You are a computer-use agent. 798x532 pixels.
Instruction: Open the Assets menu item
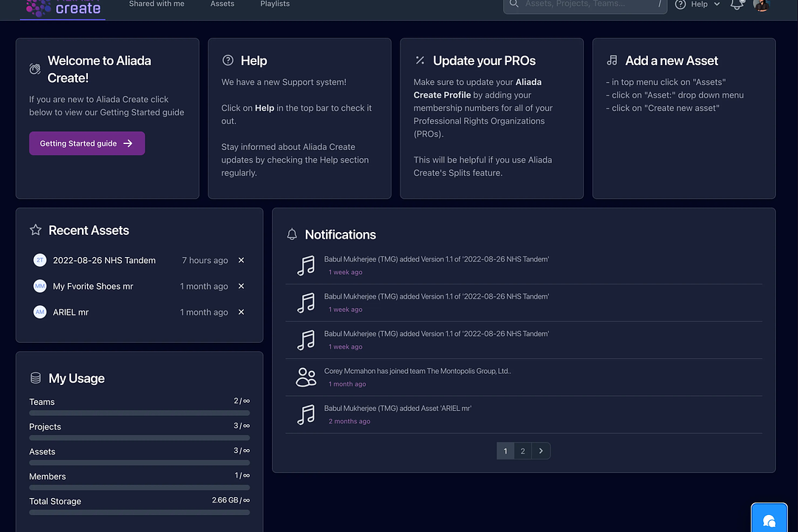pos(222,4)
